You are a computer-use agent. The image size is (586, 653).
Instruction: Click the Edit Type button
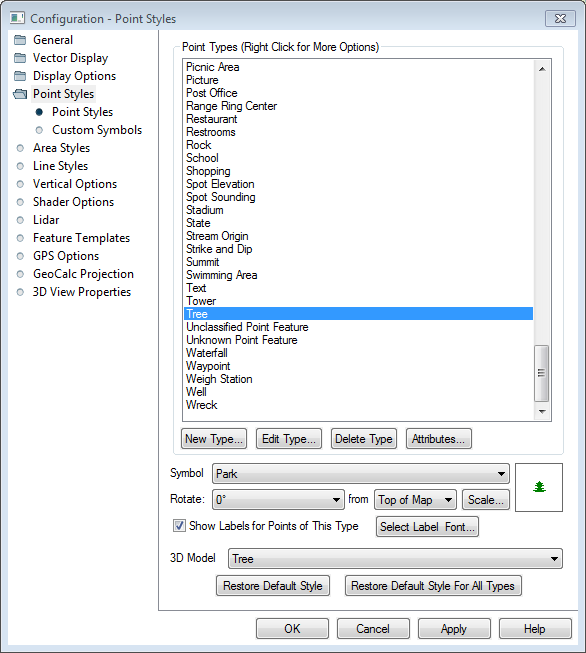click(289, 439)
